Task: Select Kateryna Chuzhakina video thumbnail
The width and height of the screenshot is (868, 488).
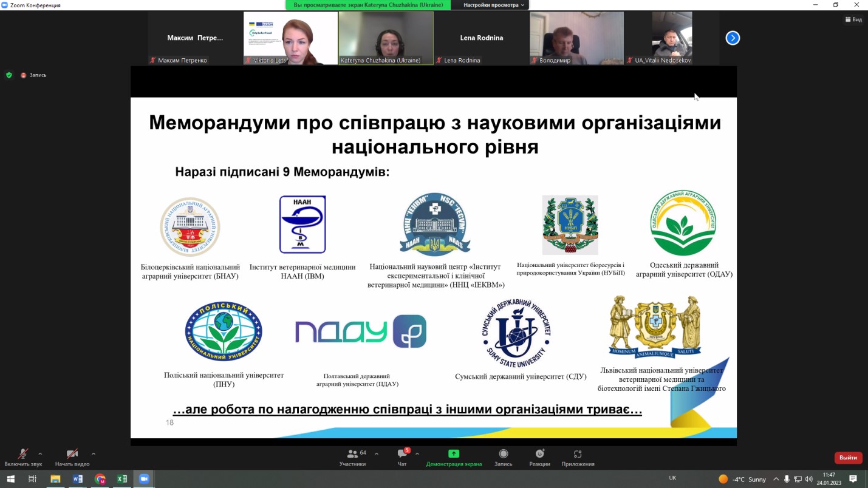Action: pyautogui.click(x=386, y=38)
